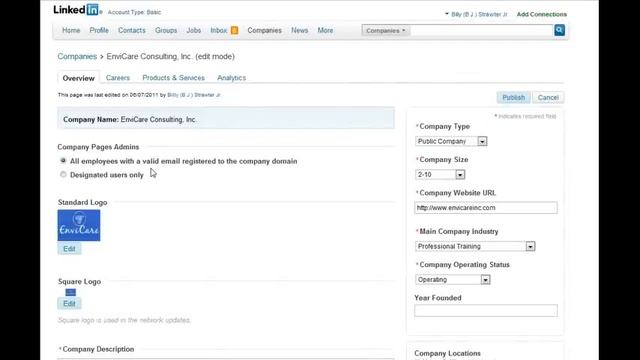
Task: Expand the account menu arrow beside Billy Strawter
Action: click(447, 14)
